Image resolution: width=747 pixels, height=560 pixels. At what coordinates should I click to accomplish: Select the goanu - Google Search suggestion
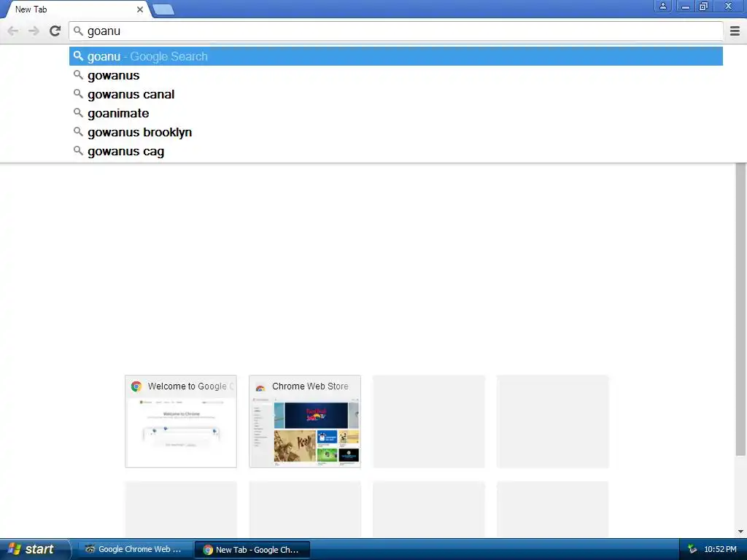(x=396, y=56)
